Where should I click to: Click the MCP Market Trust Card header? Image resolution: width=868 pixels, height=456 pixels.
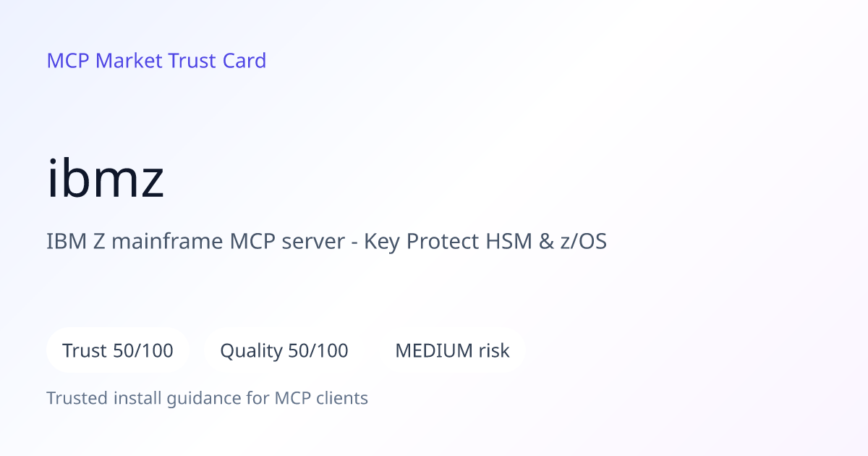click(156, 60)
